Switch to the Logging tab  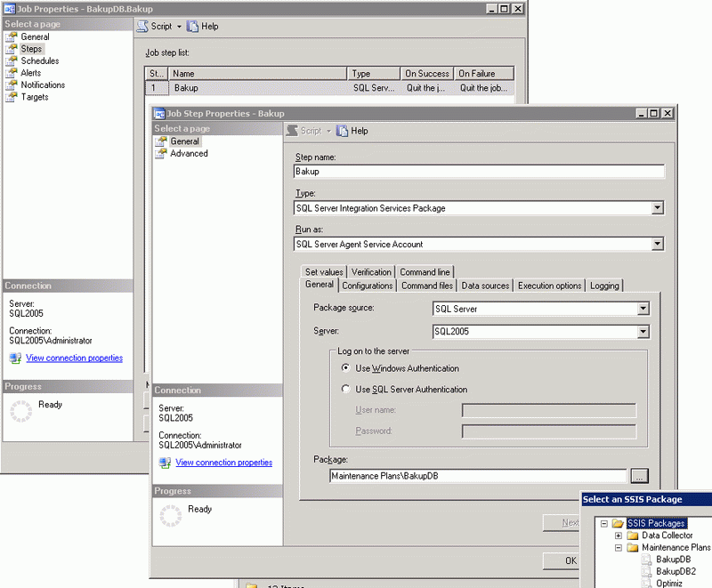pos(604,286)
